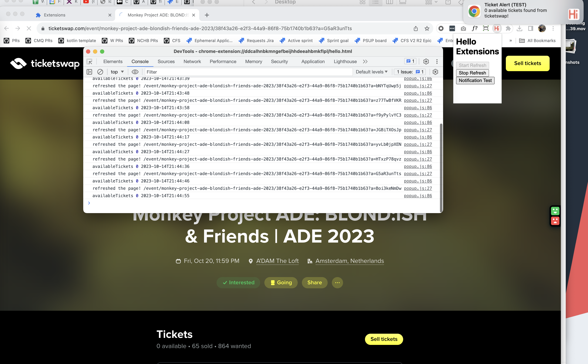The height and width of the screenshot is (364, 588).
Task: Open DevTools settings gear
Action: point(426,61)
